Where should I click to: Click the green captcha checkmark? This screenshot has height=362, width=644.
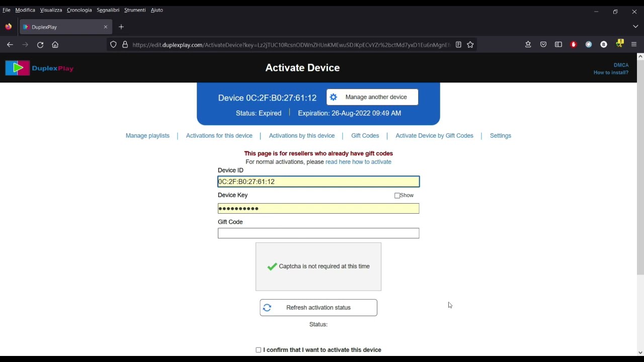pyautogui.click(x=272, y=266)
